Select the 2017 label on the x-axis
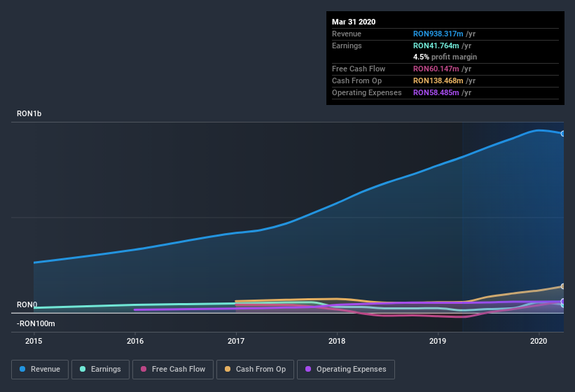Viewport: 575px width, 392px height. pos(236,341)
